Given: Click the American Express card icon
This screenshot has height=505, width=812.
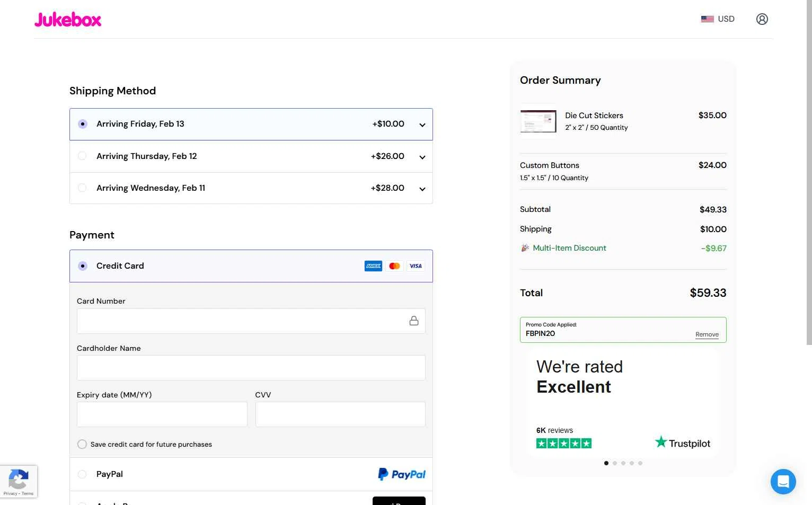Looking at the screenshot, I should click(x=373, y=266).
